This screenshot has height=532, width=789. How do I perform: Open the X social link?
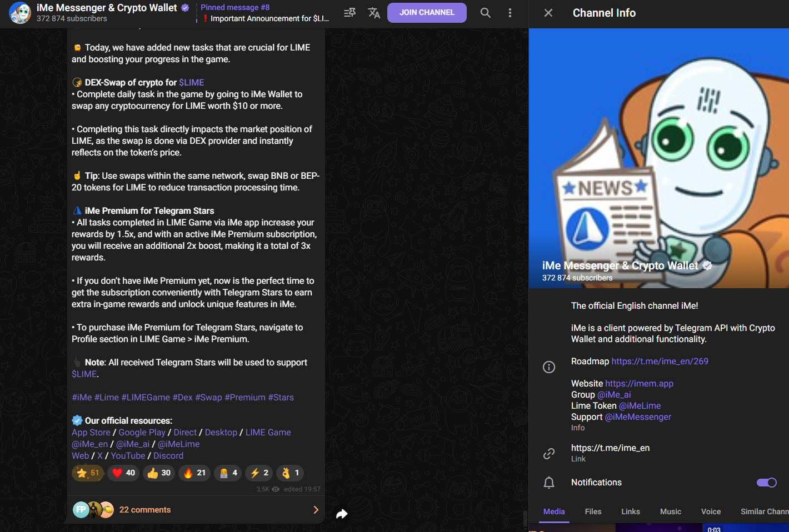[100, 456]
